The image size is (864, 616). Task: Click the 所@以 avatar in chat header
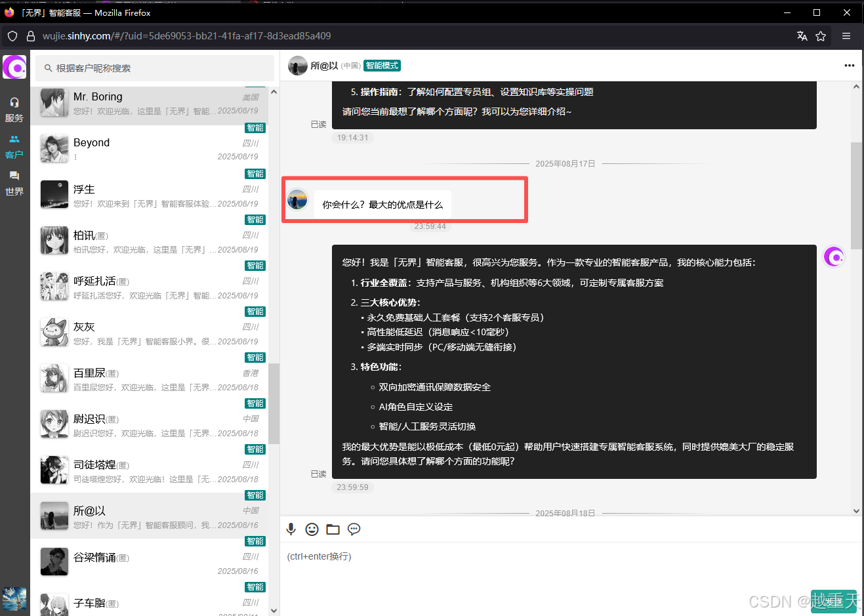(298, 66)
